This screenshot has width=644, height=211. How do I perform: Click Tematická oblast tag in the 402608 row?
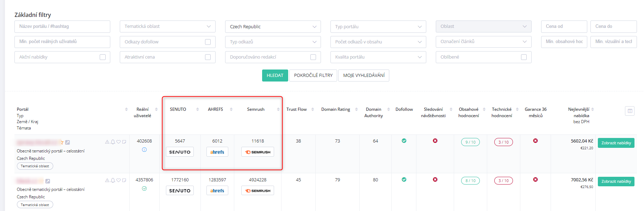tap(35, 166)
